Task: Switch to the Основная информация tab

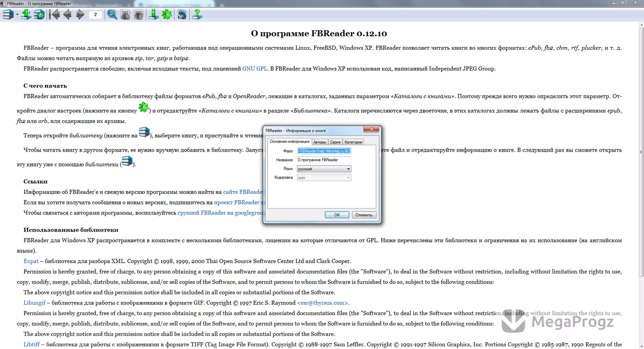Action: [x=289, y=142]
